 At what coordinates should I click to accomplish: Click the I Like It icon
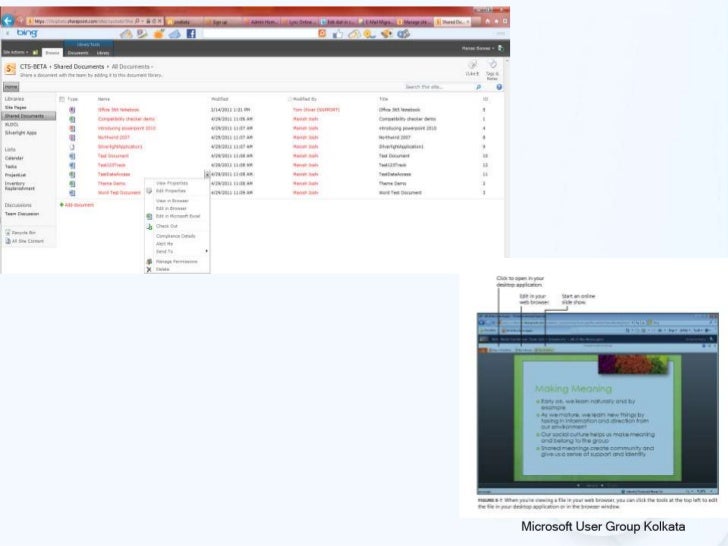(x=472, y=65)
